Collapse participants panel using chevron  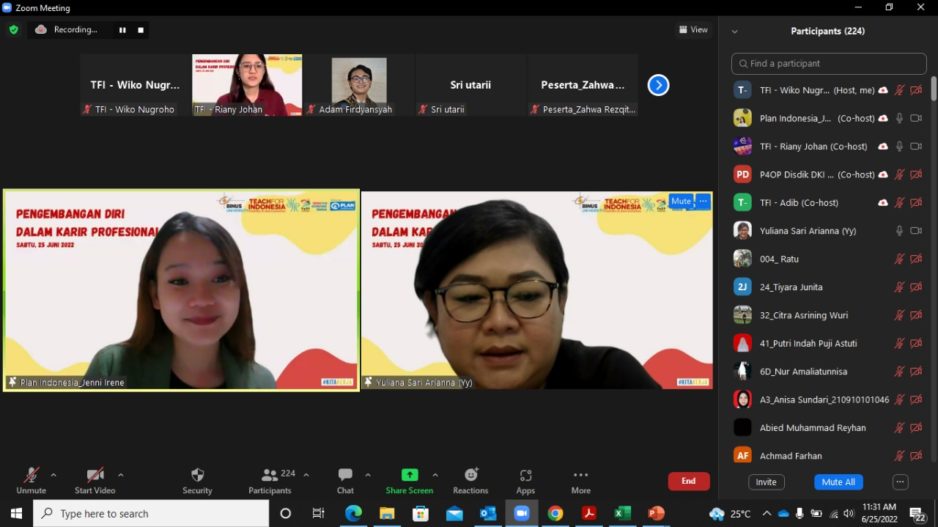click(735, 32)
